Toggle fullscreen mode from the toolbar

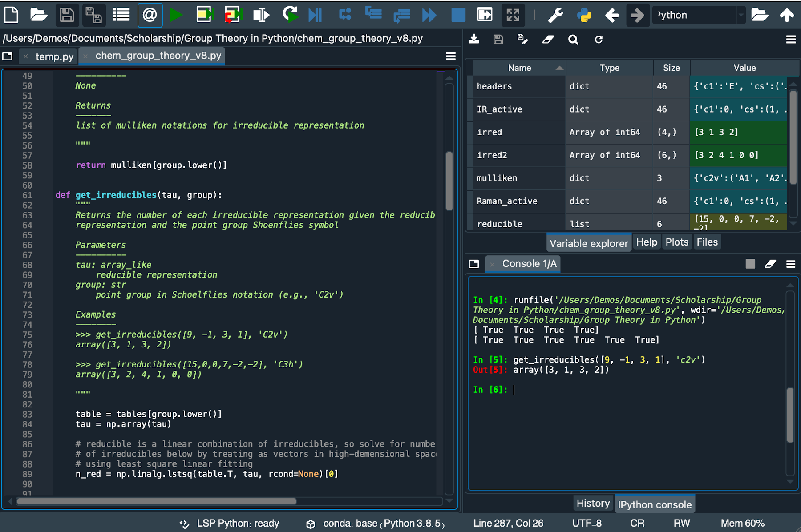pyautogui.click(x=513, y=15)
